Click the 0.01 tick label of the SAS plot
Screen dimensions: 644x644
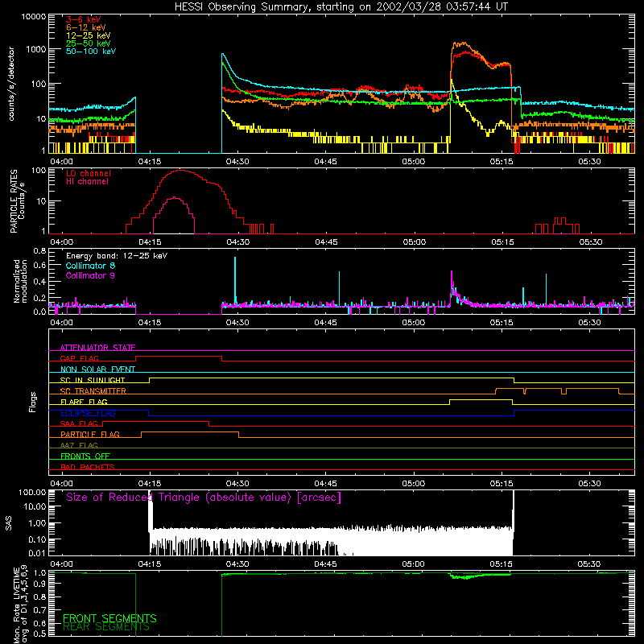37,553
